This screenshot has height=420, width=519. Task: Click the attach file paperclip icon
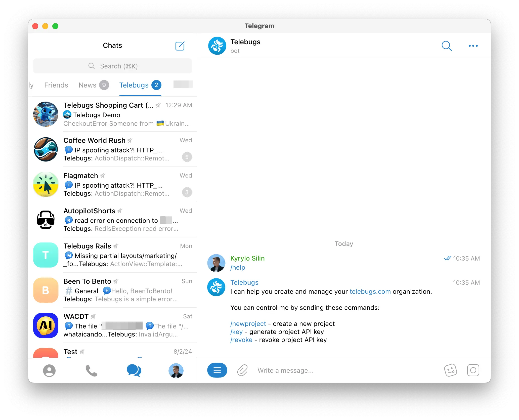pyautogui.click(x=243, y=370)
